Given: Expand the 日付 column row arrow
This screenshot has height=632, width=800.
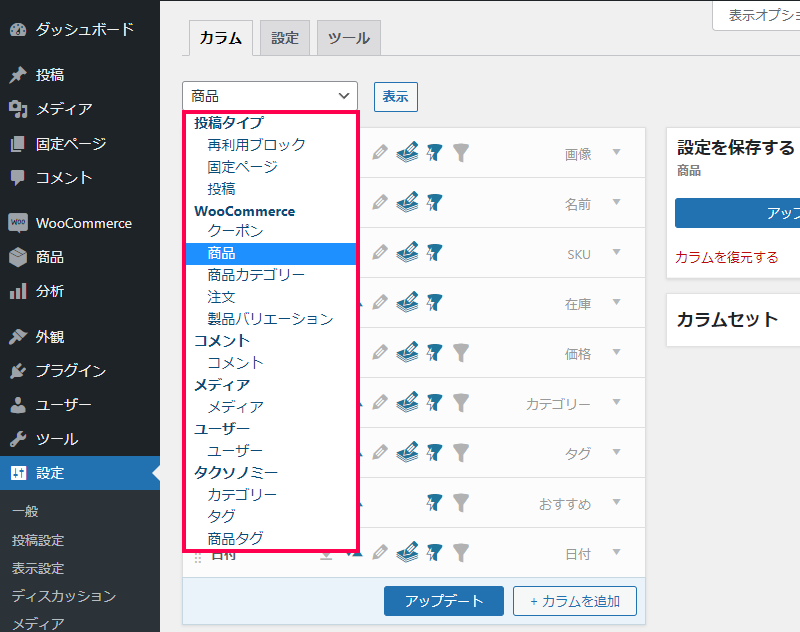Looking at the screenshot, I should 616,552.
